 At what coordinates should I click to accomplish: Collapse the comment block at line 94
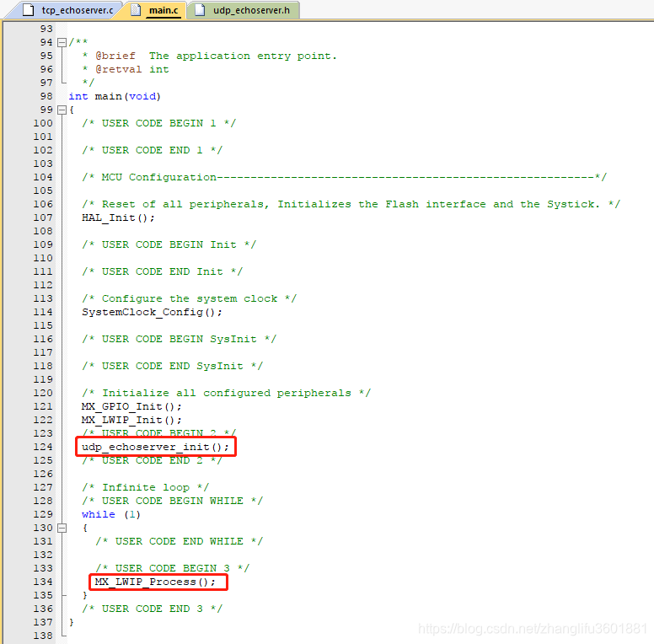tap(62, 42)
